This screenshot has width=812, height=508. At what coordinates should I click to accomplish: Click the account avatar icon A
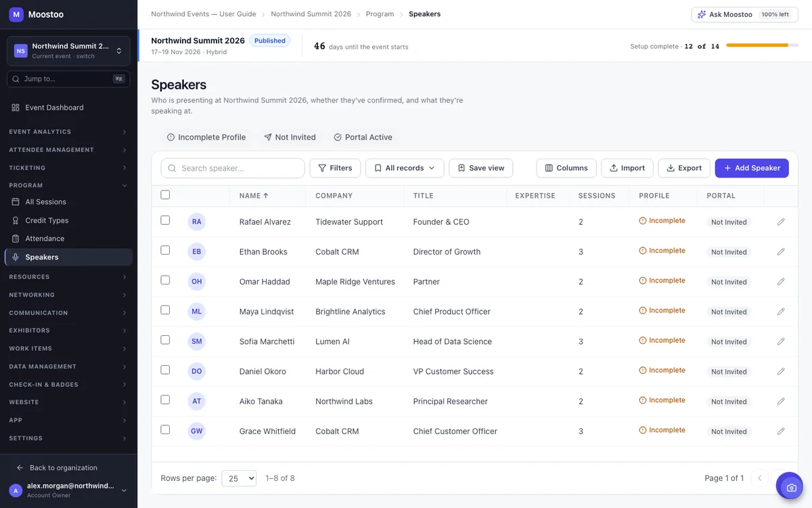tap(16, 490)
